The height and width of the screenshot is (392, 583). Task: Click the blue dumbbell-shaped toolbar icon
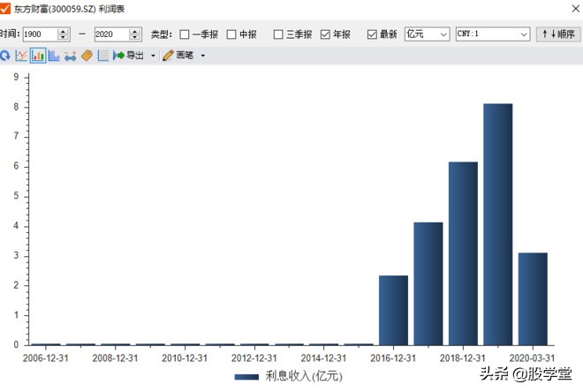tap(70, 57)
